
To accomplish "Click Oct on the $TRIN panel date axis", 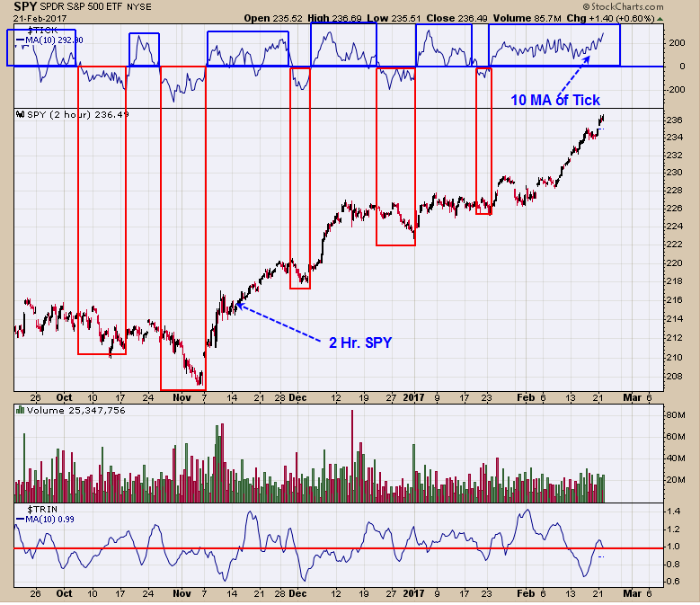I will [x=65, y=593].
